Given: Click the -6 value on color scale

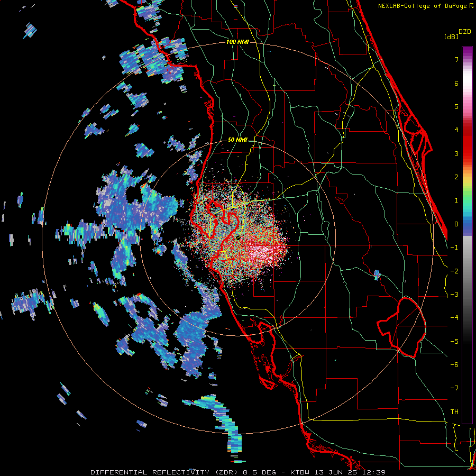Looking at the screenshot, I should (454, 365).
